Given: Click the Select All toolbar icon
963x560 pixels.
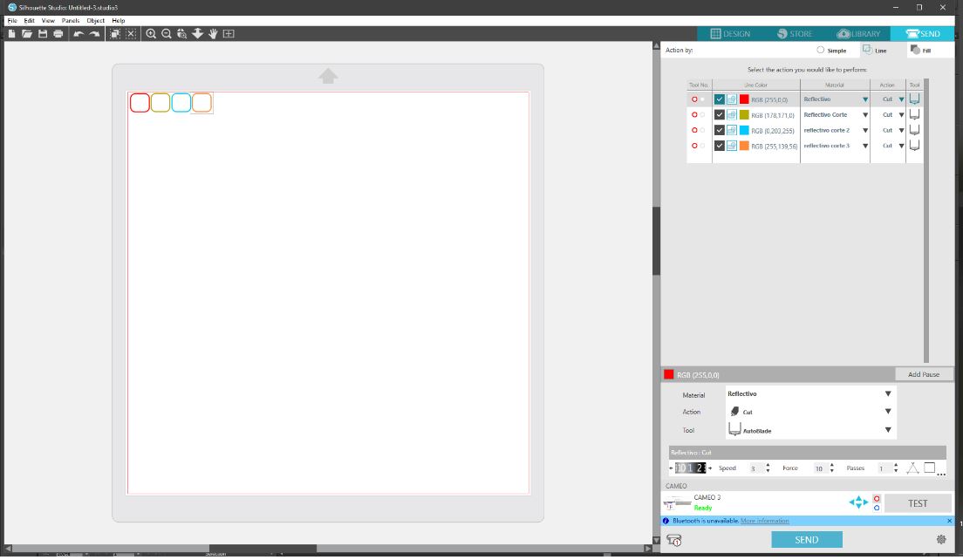Looking at the screenshot, I should pyautogui.click(x=115, y=34).
